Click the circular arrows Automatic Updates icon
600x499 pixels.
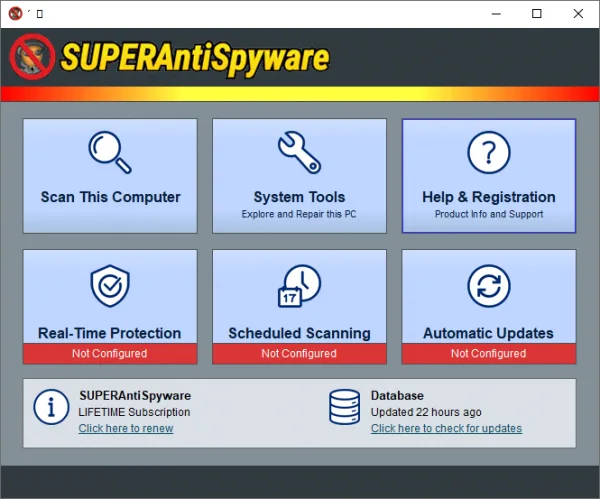489,285
